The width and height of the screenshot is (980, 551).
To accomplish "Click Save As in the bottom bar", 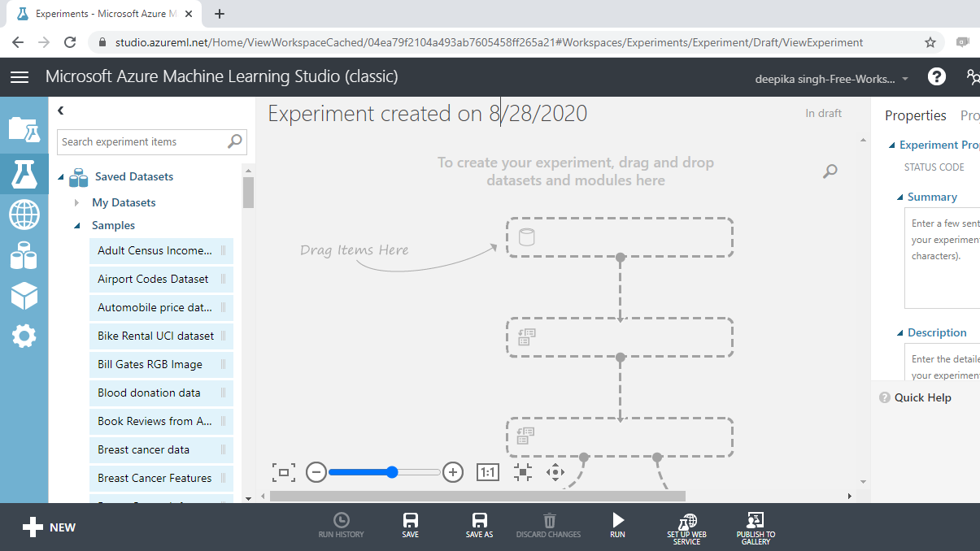I will coord(480,526).
